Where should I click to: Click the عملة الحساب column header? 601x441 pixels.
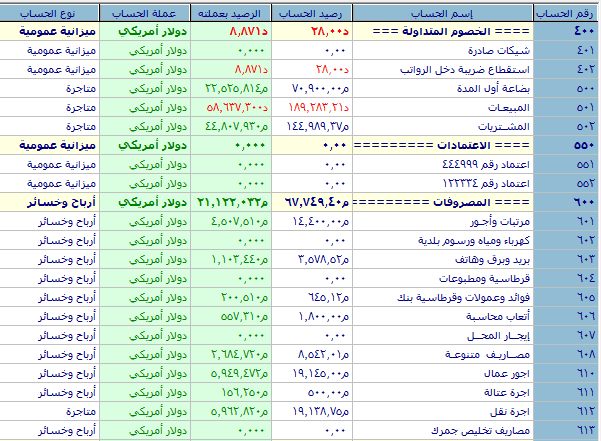pyautogui.click(x=145, y=13)
